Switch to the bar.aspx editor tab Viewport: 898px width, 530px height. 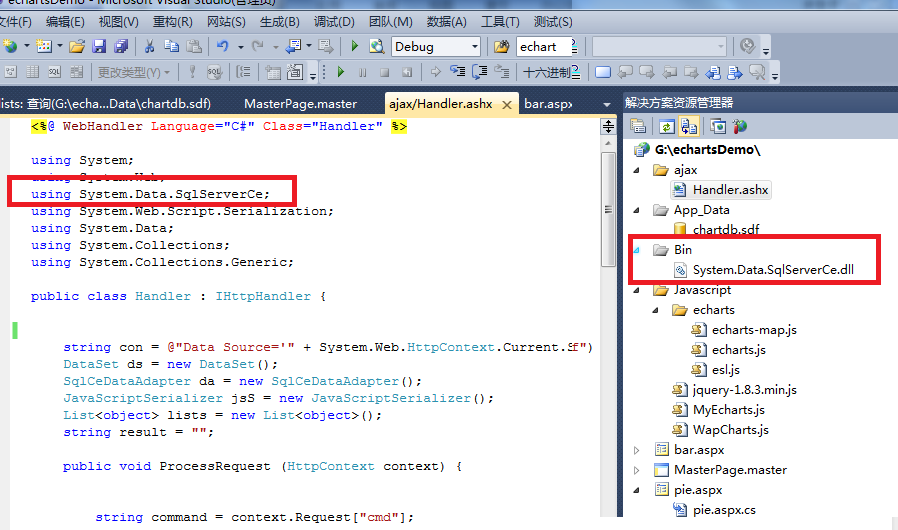[548, 104]
